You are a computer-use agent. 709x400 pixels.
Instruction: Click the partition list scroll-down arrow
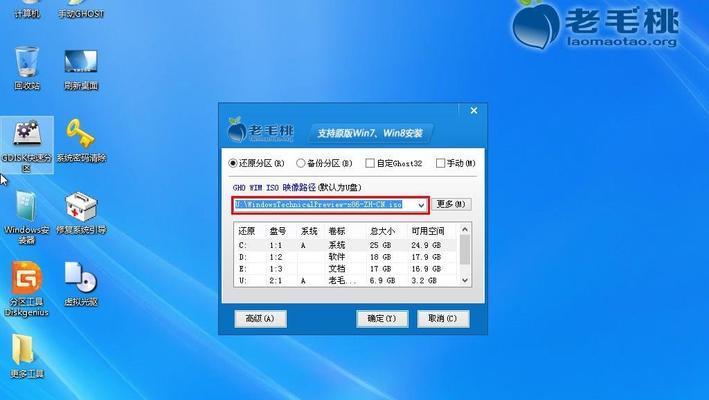pyautogui.click(x=464, y=281)
